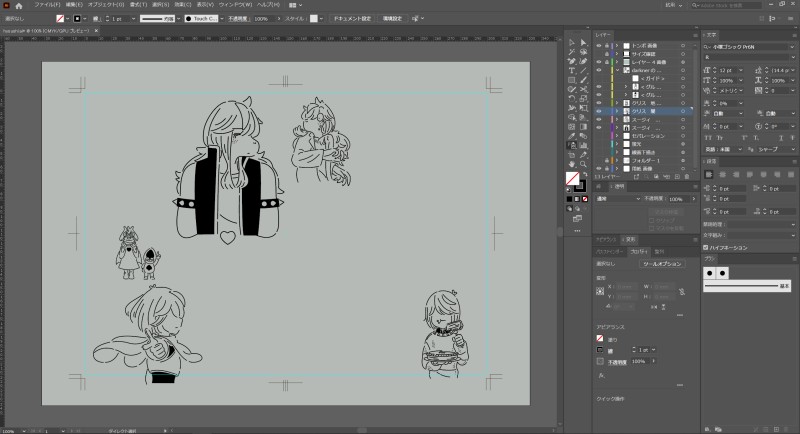Click the opacity 100% field in control bar
800x434 pixels.
coord(260,19)
